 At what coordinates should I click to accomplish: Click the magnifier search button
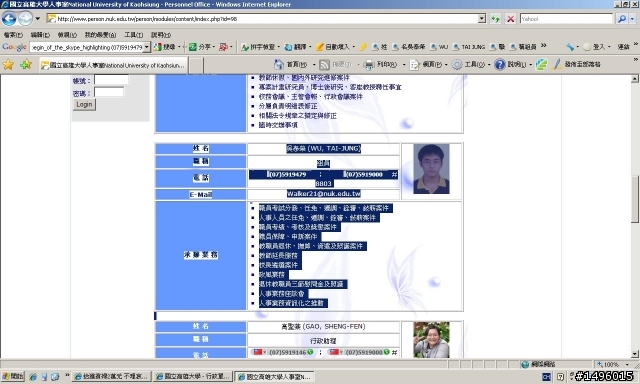622,19
